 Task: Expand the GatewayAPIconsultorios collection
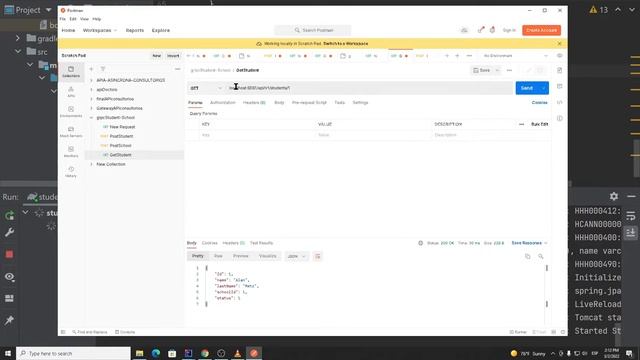pos(91,108)
